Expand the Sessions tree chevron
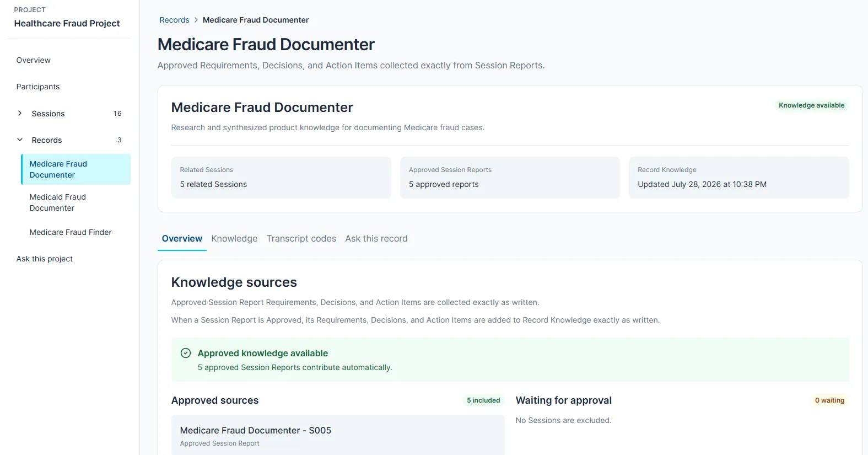868x455 pixels. point(20,113)
